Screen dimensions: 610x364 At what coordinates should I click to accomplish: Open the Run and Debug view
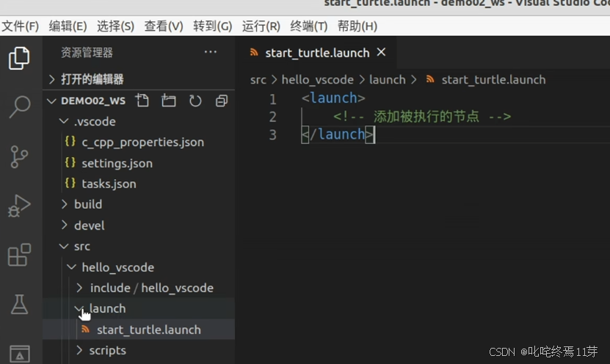click(x=19, y=205)
